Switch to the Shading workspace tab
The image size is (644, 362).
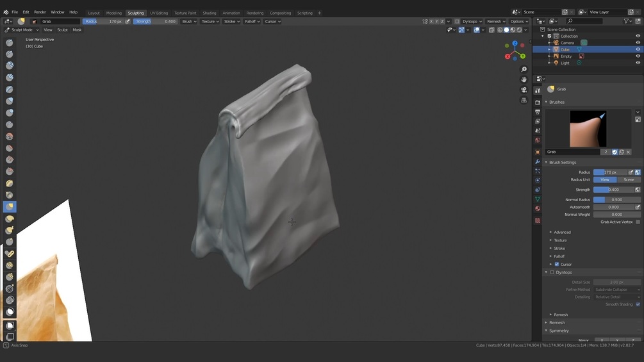point(210,13)
